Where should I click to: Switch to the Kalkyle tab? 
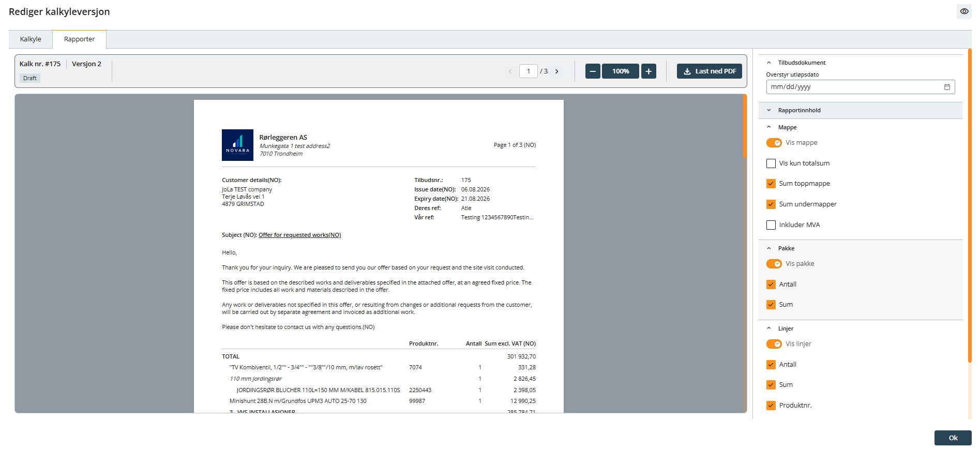(x=31, y=39)
